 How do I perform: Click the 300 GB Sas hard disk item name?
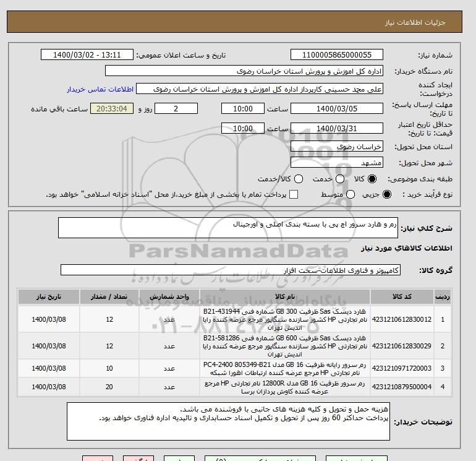pyautogui.click(x=285, y=319)
